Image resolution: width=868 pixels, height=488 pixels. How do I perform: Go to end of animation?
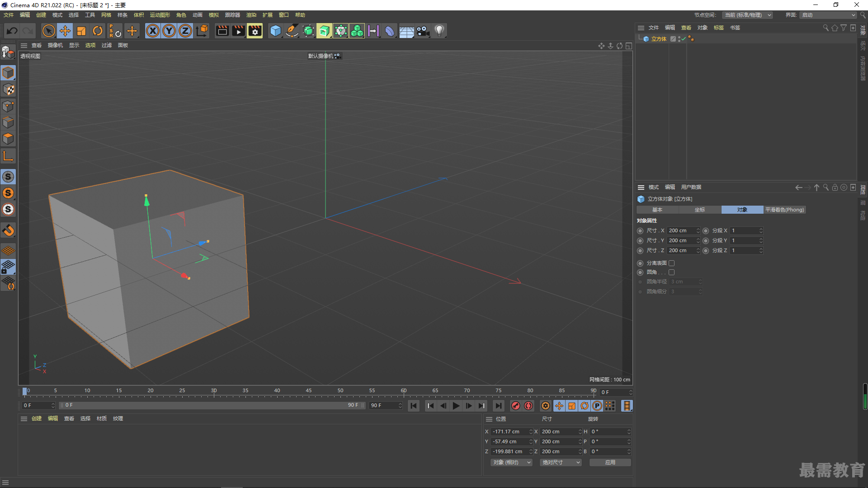[498, 406]
